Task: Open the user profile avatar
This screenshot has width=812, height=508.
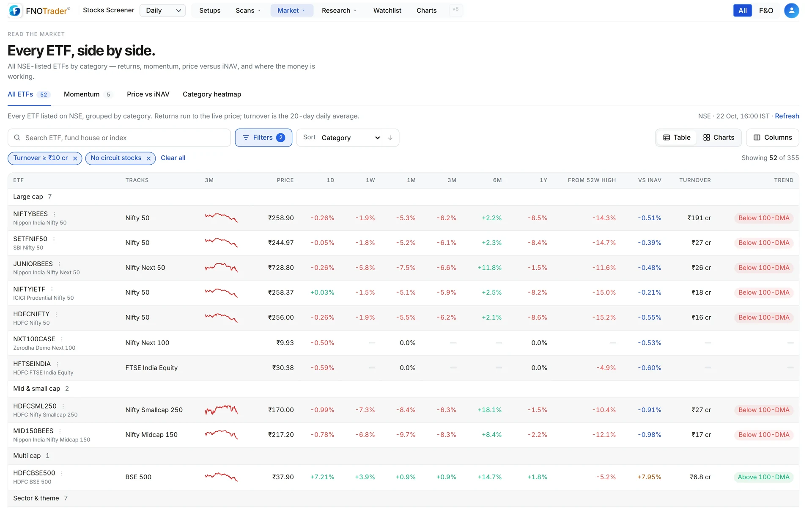Action: click(x=791, y=11)
